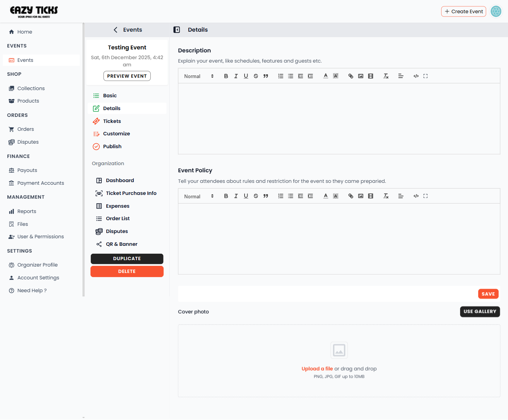Viewport: 508px width, 420px height.
Task: Toggle bold in Description editor toolbar
Action: point(226,76)
